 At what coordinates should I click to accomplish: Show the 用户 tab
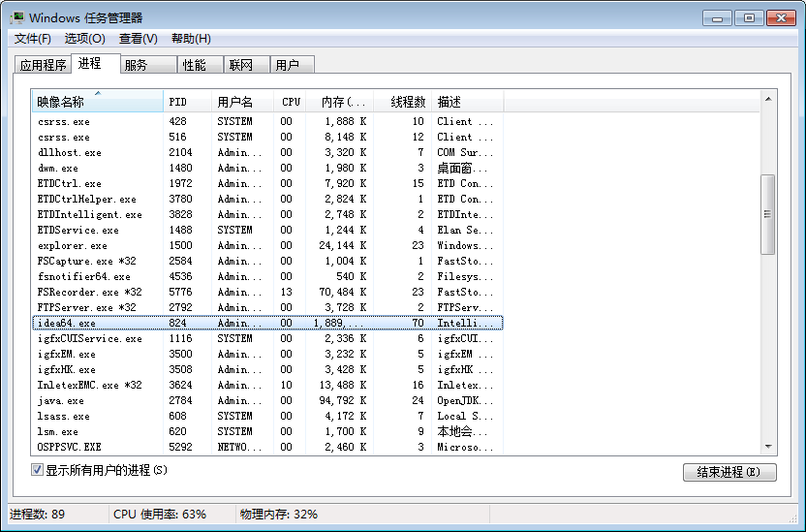coord(292,65)
